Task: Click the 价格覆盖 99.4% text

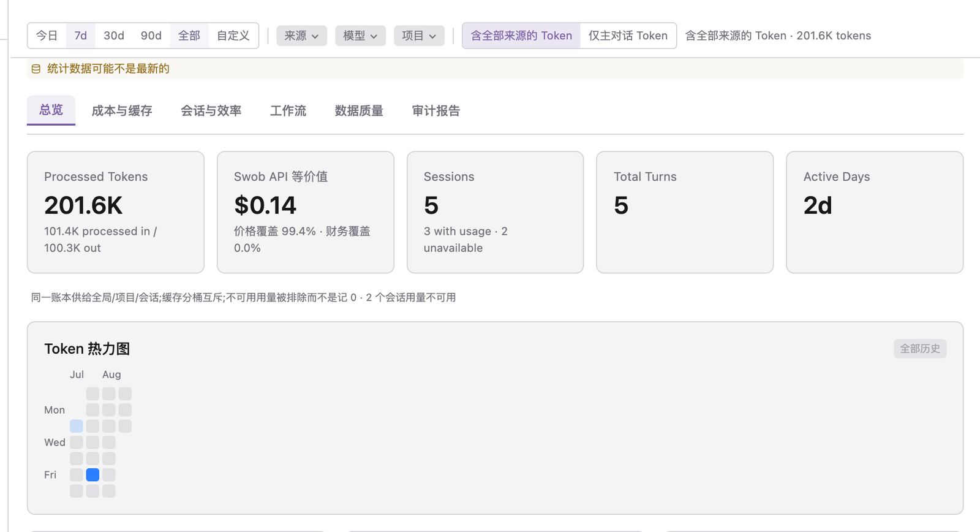Action: tap(275, 231)
